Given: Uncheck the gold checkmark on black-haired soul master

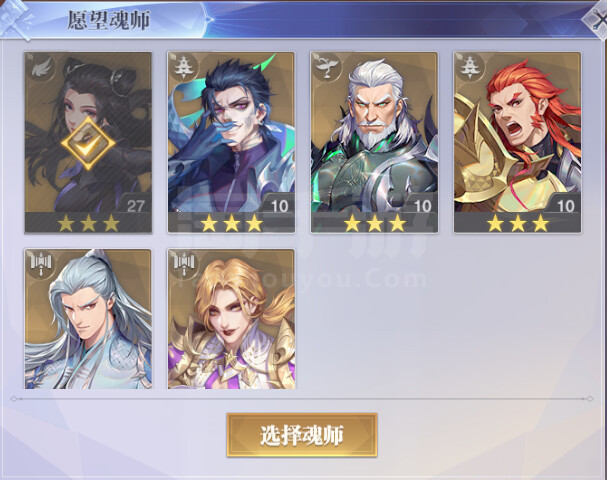Looking at the screenshot, I should click(x=88, y=144).
